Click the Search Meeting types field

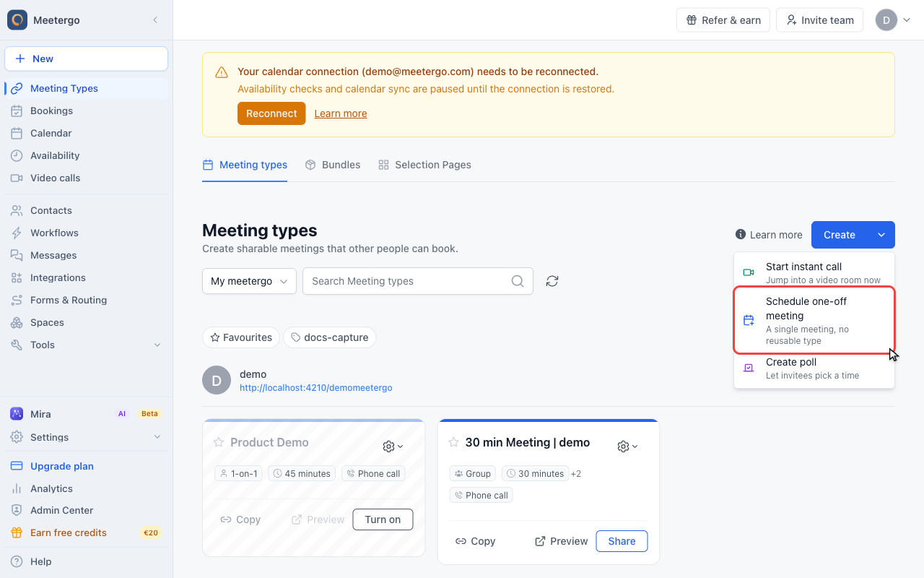pos(418,281)
